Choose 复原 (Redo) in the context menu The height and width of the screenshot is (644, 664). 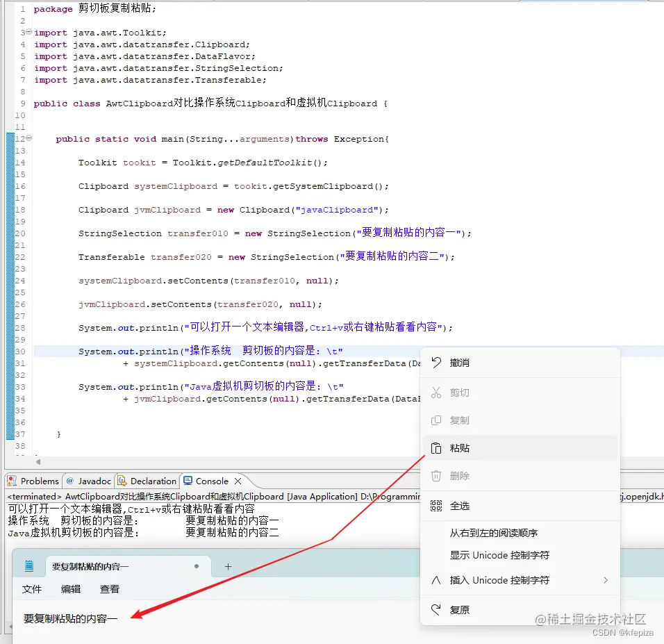pyautogui.click(x=520, y=610)
